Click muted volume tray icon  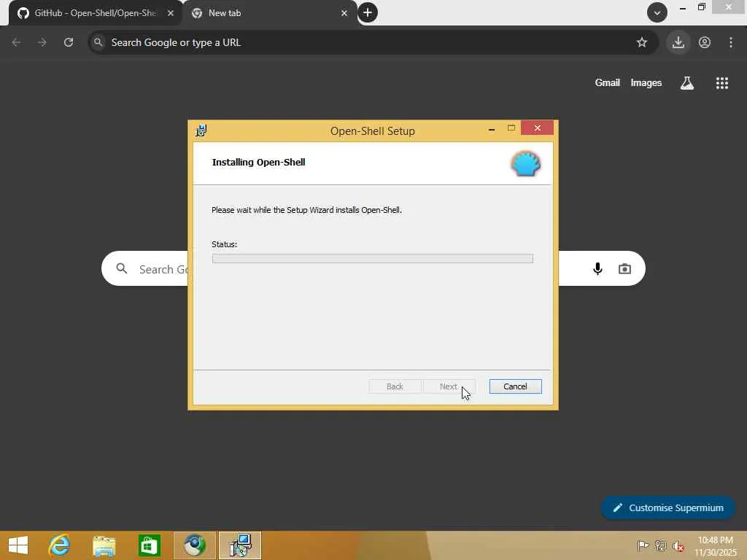tap(678, 545)
